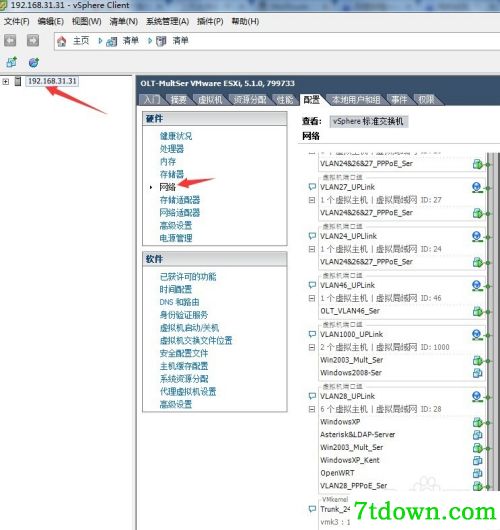Click the home icon in the navigation bar
Viewport: 500px width, 530px height.
click(x=62, y=42)
